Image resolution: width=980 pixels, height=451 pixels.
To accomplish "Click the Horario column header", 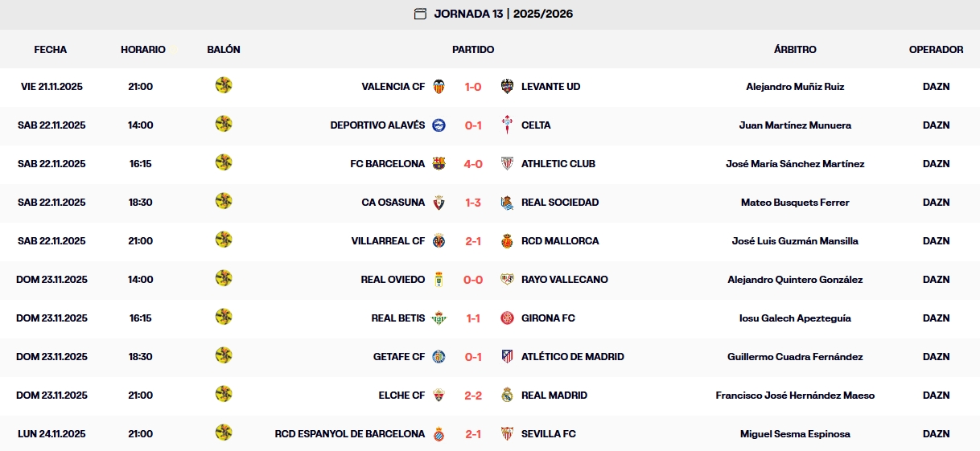I will coord(143,50).
